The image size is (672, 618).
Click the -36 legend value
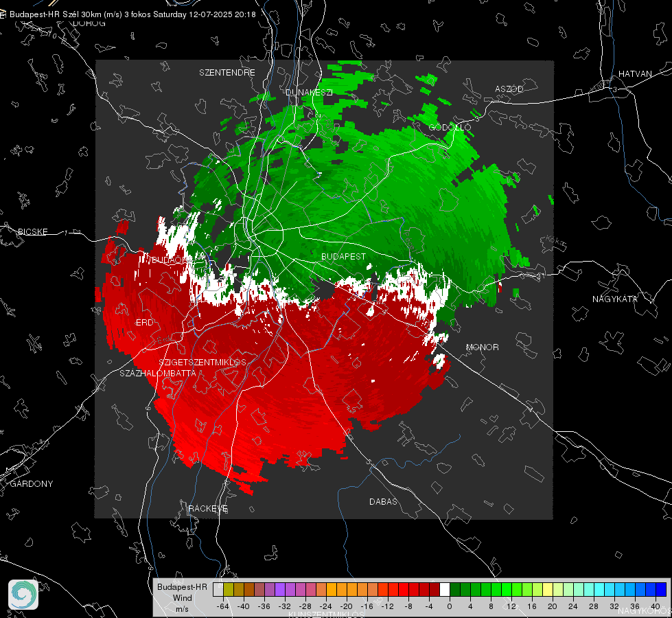point(264,606)
